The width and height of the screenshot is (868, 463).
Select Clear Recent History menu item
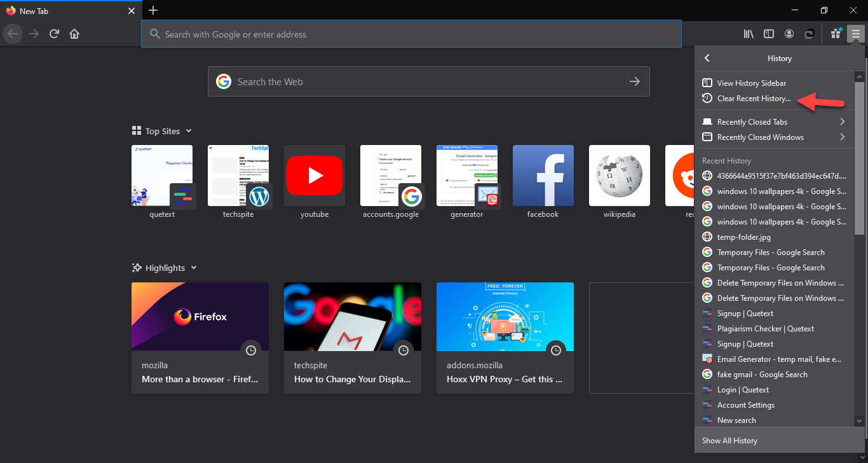[754, 99]
